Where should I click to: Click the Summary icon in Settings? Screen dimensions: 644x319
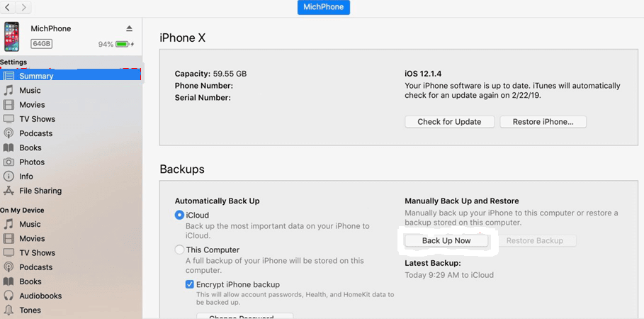(9, 76)
